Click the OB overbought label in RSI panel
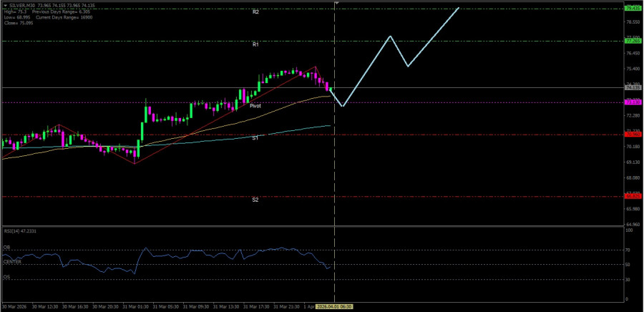The image size is (644, 312). 7,248
